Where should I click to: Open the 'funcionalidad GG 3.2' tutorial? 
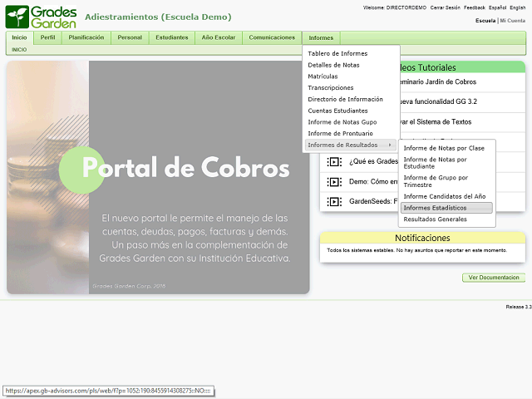tap(462, 101)
